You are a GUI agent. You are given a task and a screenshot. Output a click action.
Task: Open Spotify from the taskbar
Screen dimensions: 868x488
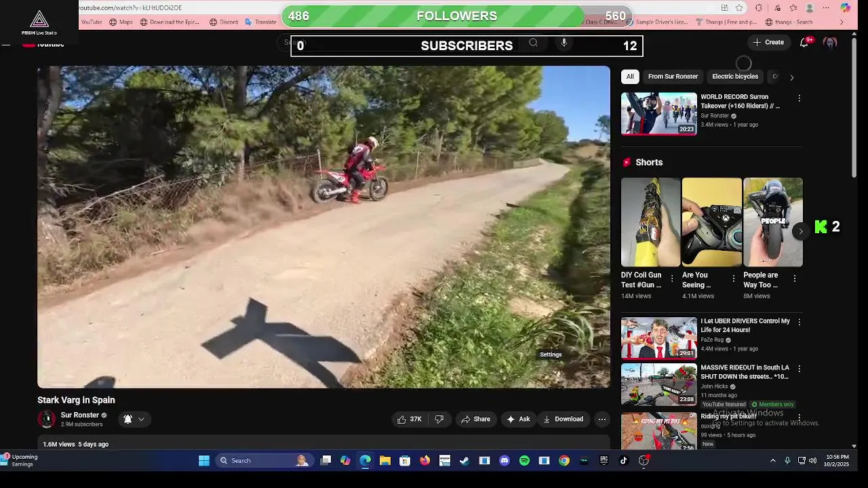pyautogui.click(x=524, y=460)
